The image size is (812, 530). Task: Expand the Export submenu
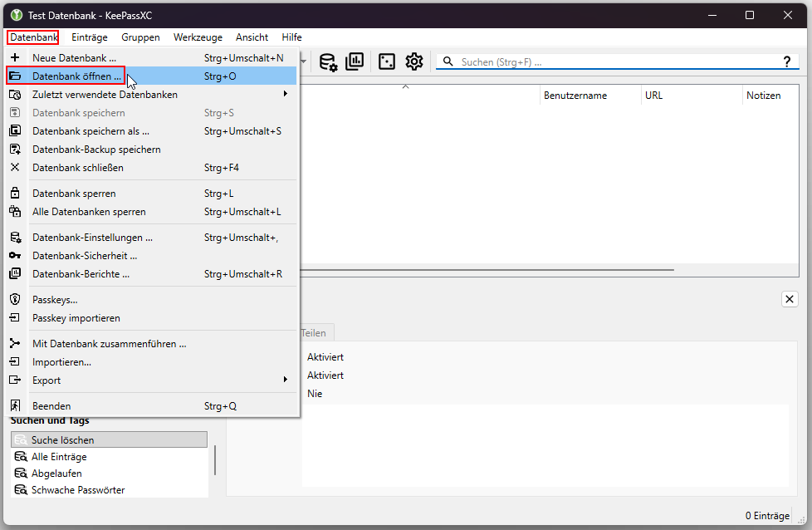(x=152, y=380)
